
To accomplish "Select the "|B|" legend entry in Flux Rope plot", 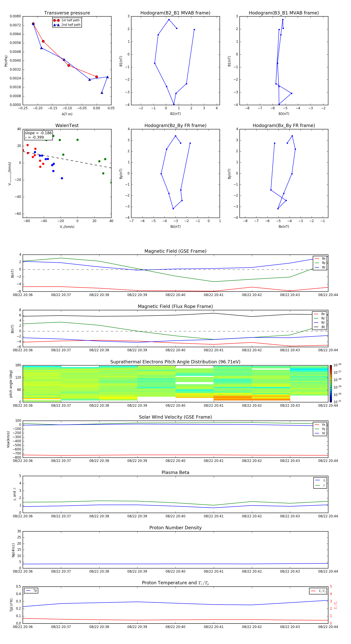I will [320, 327].
